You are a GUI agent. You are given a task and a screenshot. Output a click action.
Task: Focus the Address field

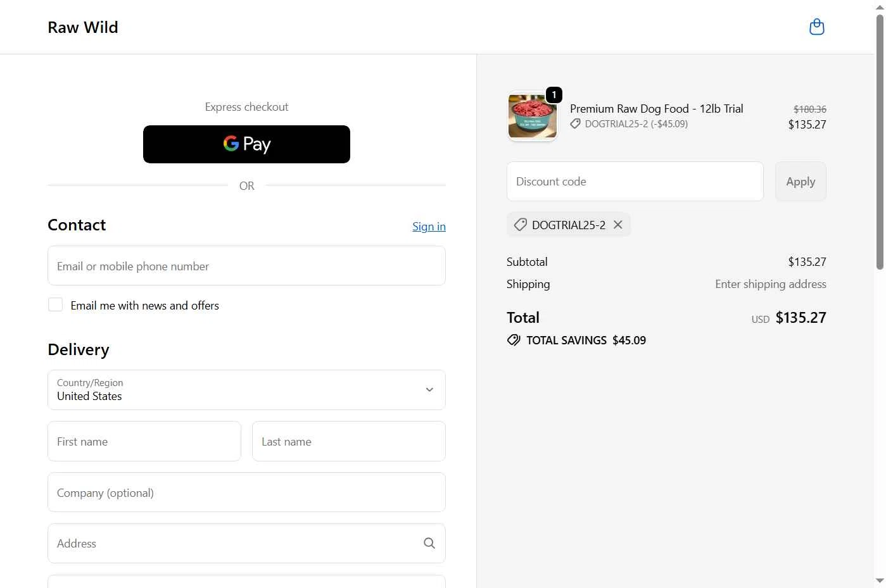tap(246, 543)
